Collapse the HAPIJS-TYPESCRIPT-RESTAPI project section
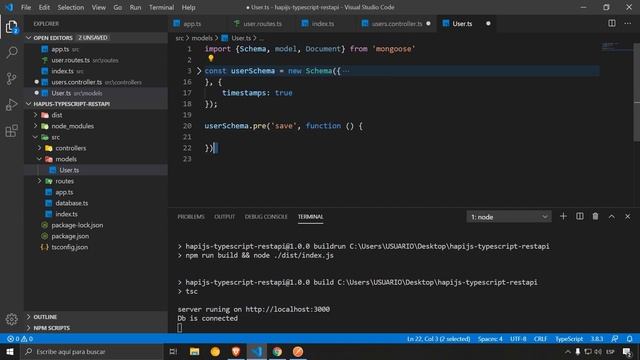The height and width of the screenshot is (360, 640). coord(29,104)
